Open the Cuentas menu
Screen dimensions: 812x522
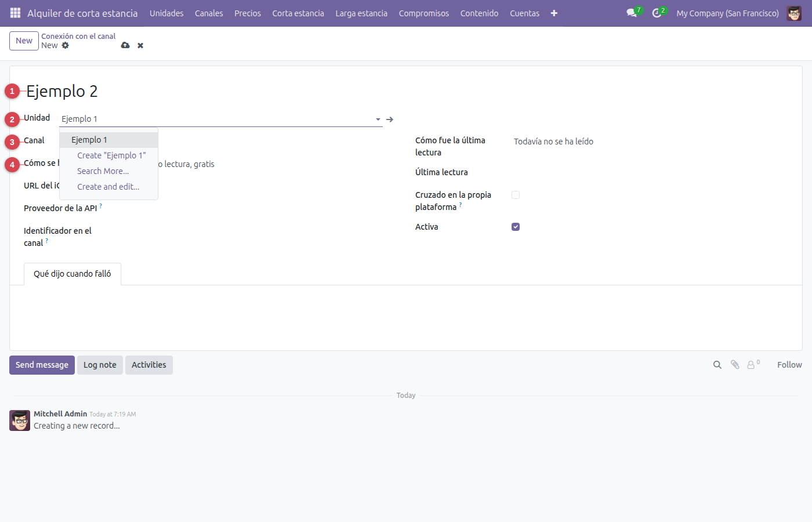524,13
